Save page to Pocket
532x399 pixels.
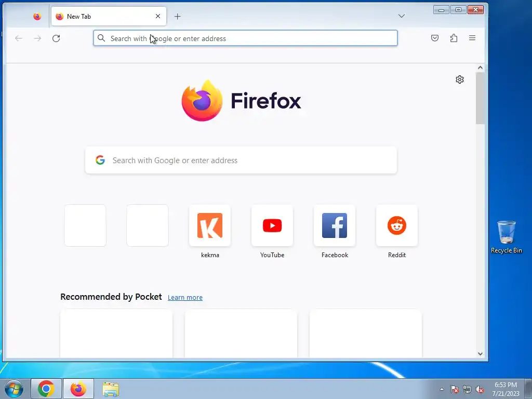coord(435,38)
